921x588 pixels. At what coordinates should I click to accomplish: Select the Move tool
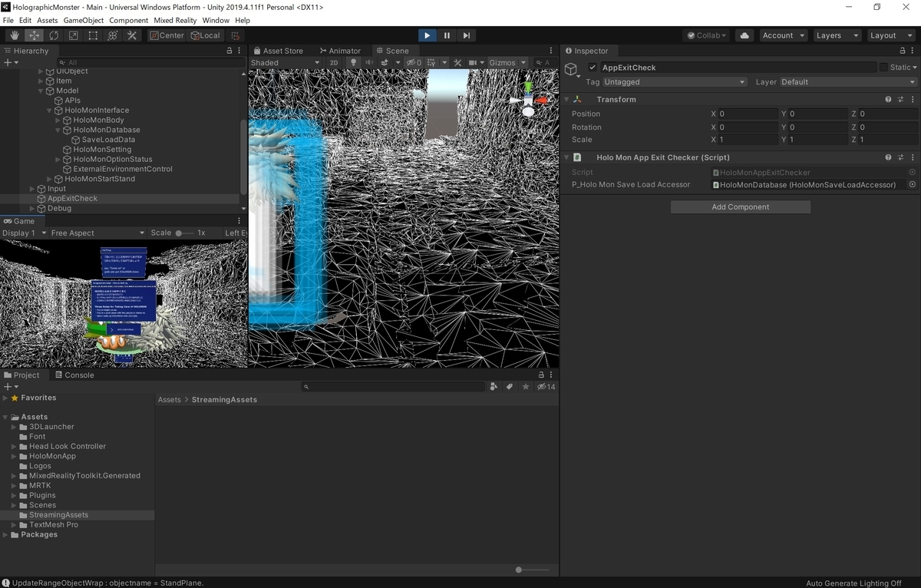(35, 35)
